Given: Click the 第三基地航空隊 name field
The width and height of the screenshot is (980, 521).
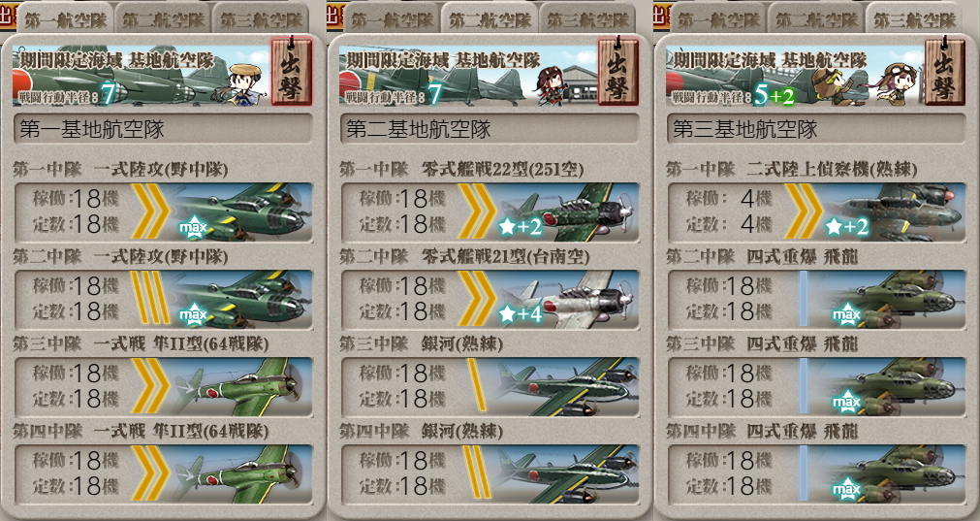Looking at the screenshot, I should click(x=816, y=129).
